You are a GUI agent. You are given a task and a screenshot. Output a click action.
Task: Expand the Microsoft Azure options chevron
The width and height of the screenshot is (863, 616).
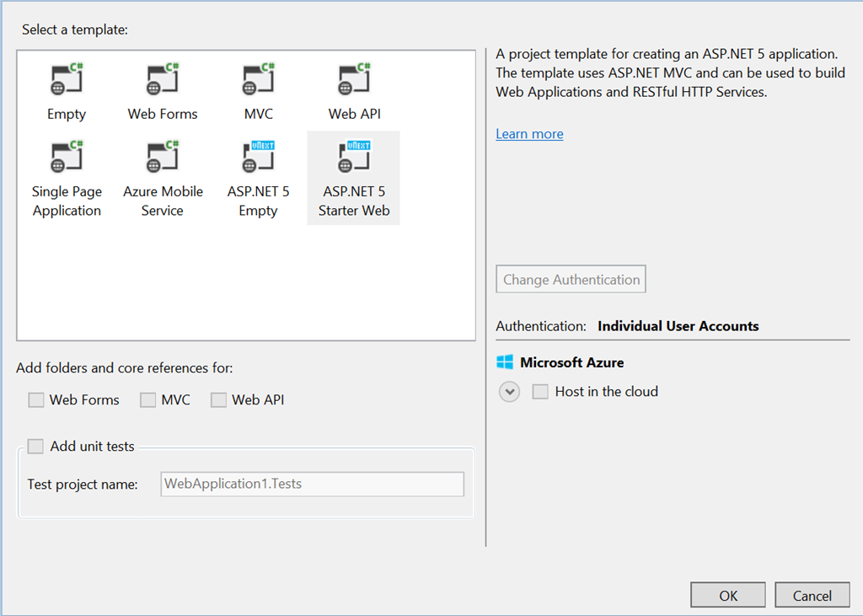click(x=510, y=392)
